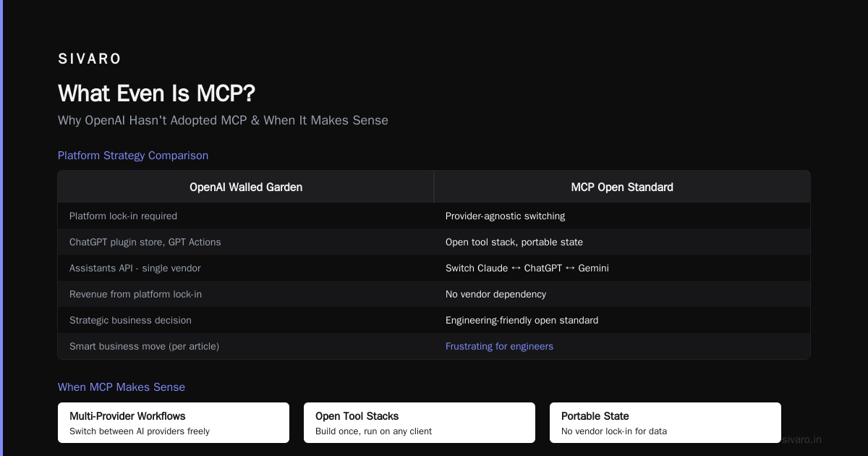Click "No vendor lock-in for data" description

[x=614, y=431]
